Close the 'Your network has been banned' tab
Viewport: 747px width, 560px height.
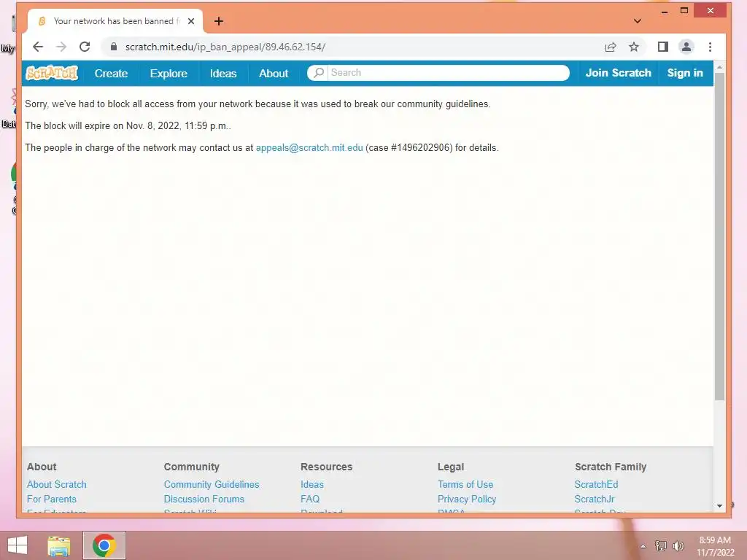coord(191,21)
